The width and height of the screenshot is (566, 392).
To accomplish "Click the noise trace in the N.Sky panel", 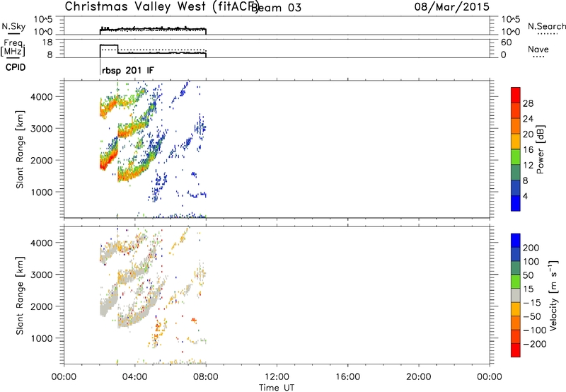I will point(153,29).
